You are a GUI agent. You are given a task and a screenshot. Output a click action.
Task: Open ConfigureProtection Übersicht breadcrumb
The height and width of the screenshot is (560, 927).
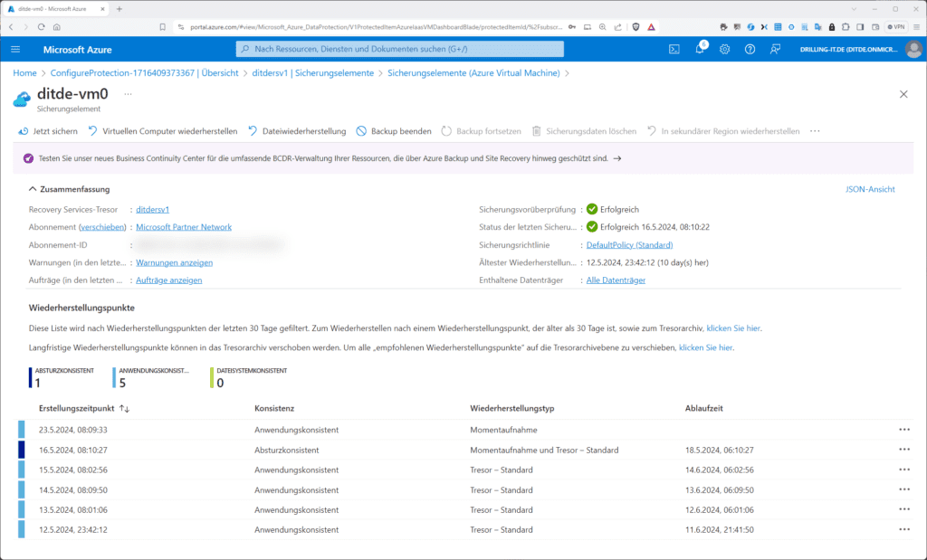tap(144, 72)
